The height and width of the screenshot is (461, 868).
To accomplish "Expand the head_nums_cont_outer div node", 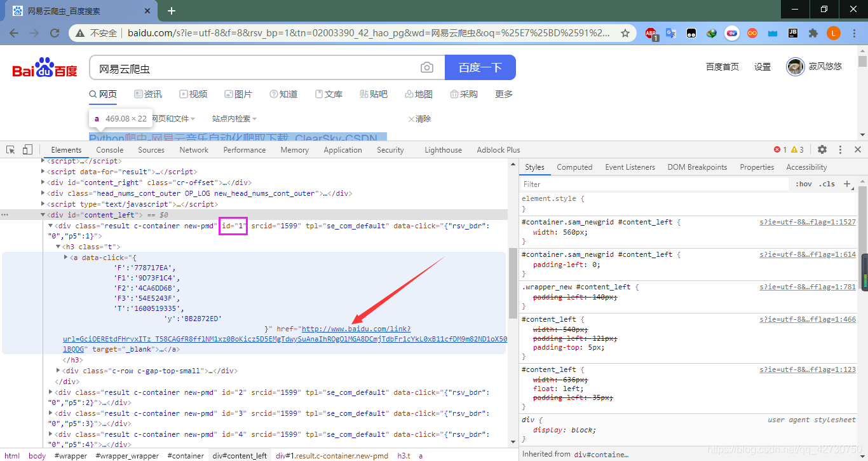I will point(44,193).
